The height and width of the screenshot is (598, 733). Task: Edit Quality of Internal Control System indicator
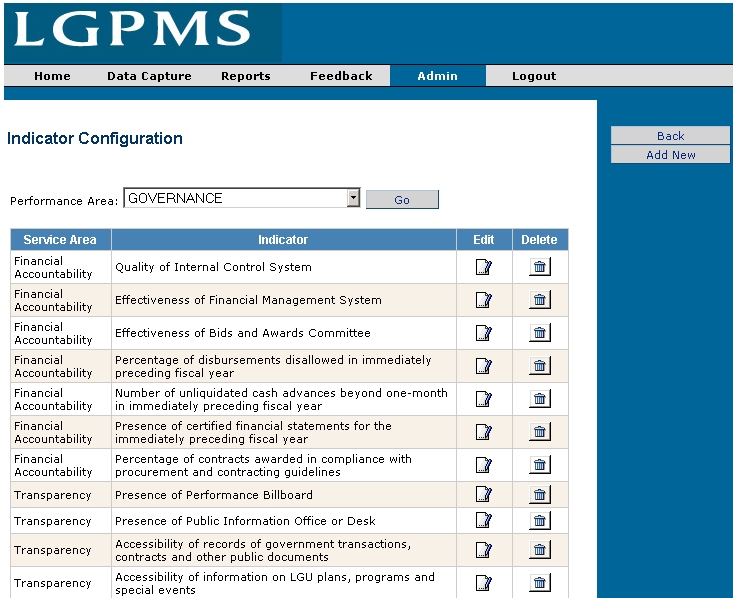coord(484,267)
